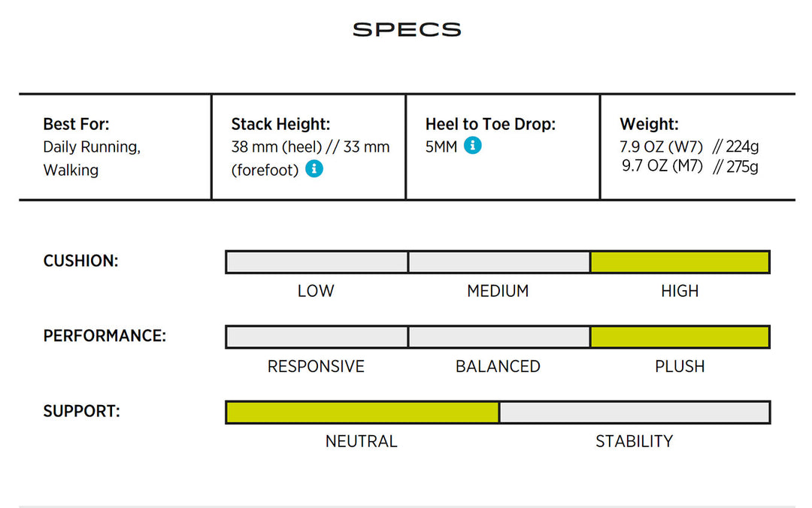Viewport: 812px width, 508px height.
Task: Click the 5MM drop value
Action: [441, 147]
